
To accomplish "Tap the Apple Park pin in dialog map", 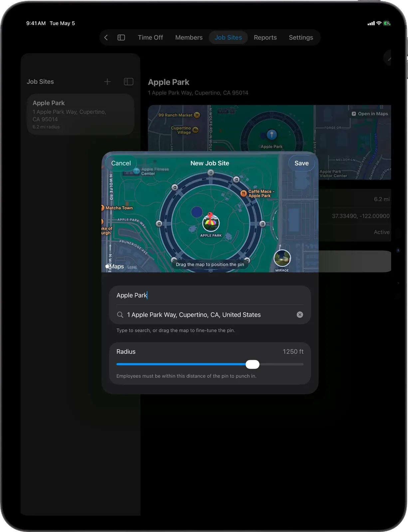I will 211,222.
